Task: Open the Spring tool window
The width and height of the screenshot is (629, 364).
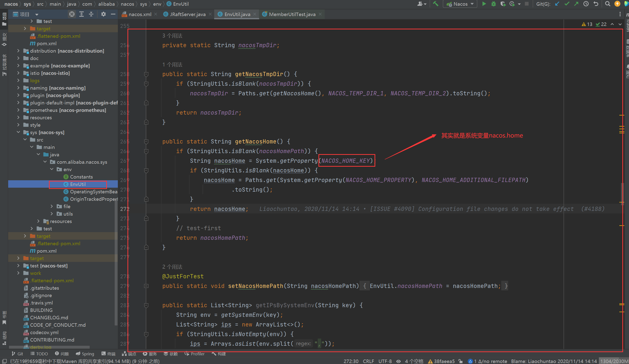Action: pyautogui.click(x=85, y=354)
